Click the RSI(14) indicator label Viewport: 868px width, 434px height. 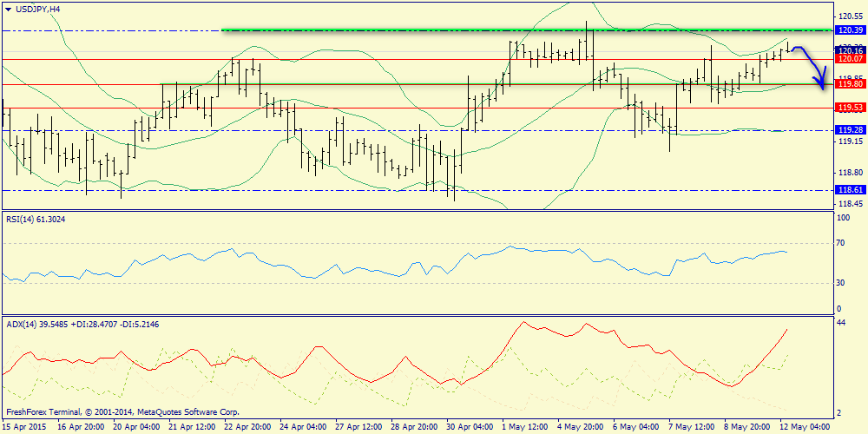36,220
